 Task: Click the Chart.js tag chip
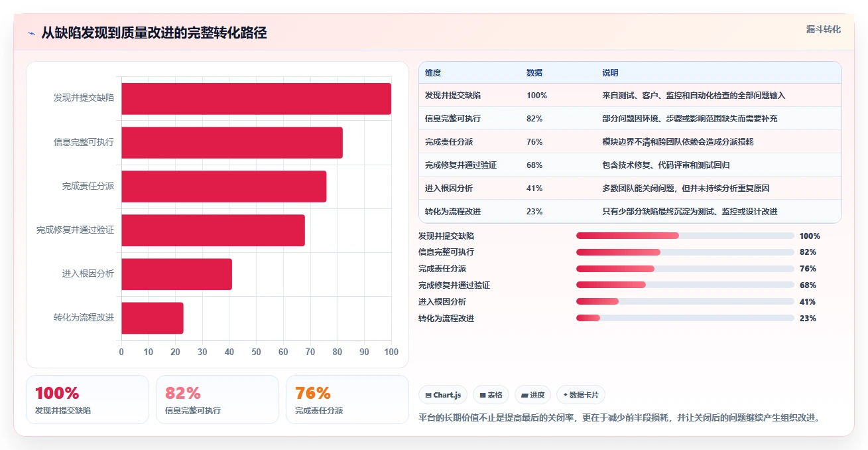tap(443, 395)
